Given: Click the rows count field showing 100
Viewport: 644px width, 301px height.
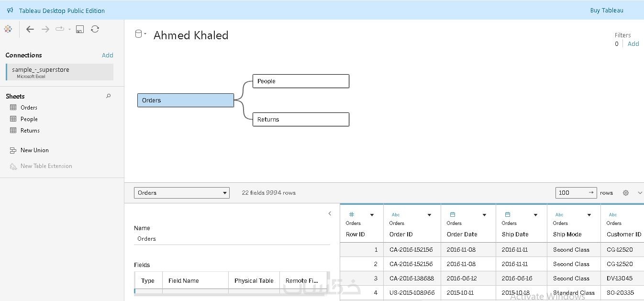Looking at the screenshot, I should click(577, 192).
